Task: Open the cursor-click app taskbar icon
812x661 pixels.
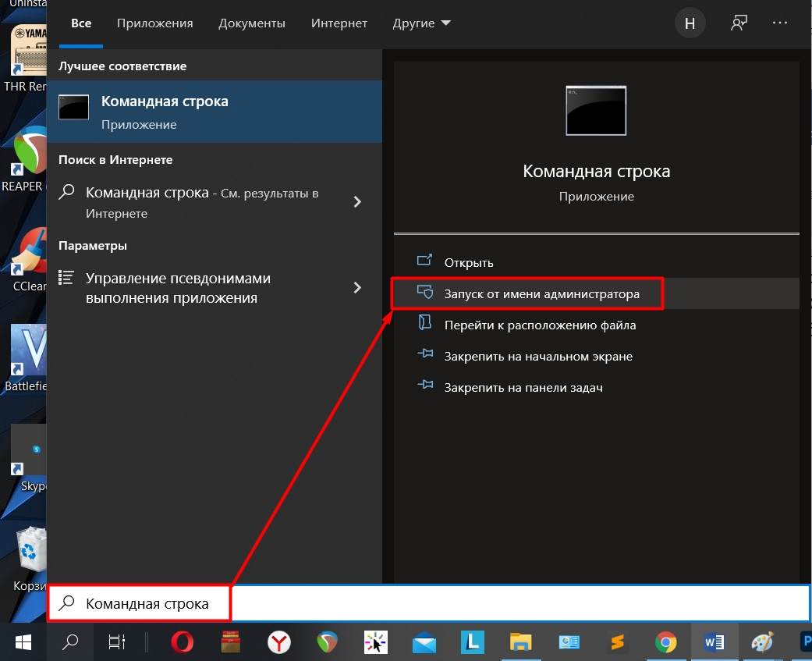Action: 376,642
